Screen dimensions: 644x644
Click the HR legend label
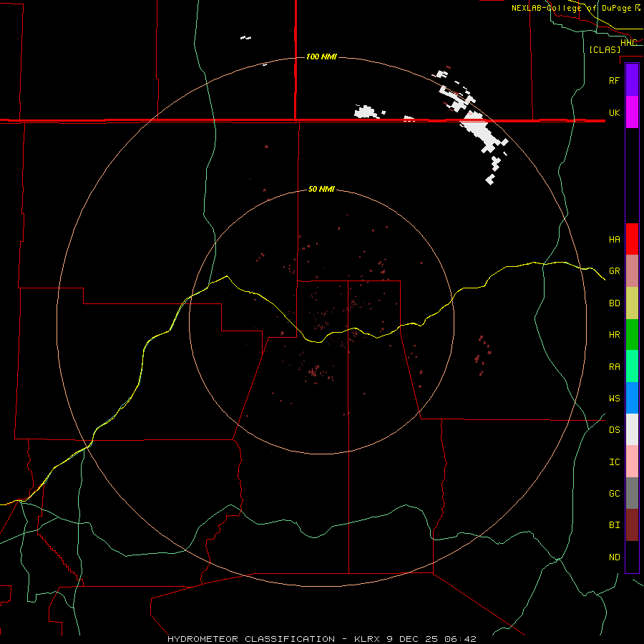[x=615, y=335]
